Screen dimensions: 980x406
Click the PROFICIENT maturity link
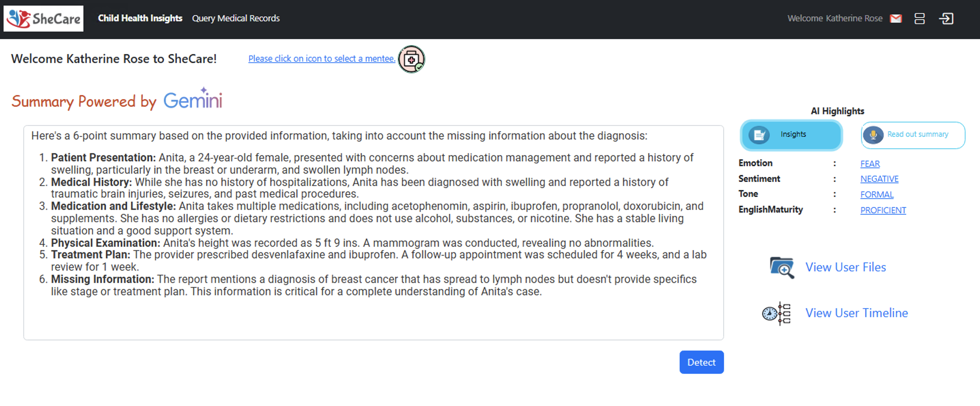(x=883, y=210)
